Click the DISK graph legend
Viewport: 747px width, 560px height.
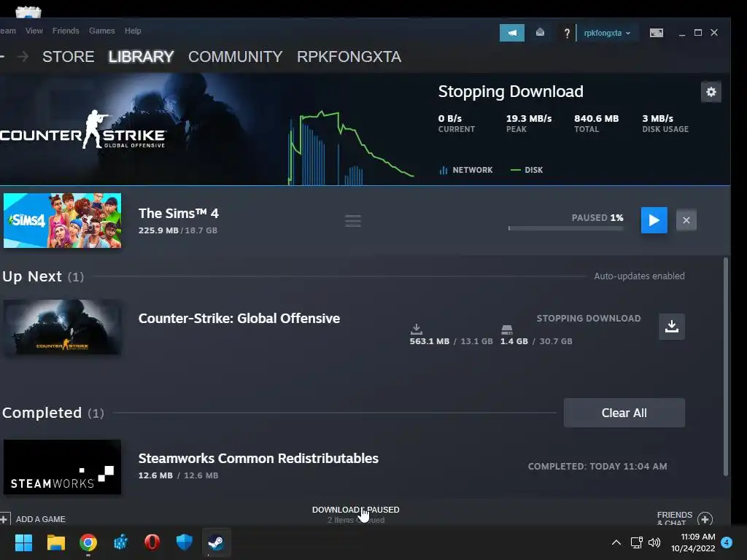pyautogui.click(x=527, y=170)
